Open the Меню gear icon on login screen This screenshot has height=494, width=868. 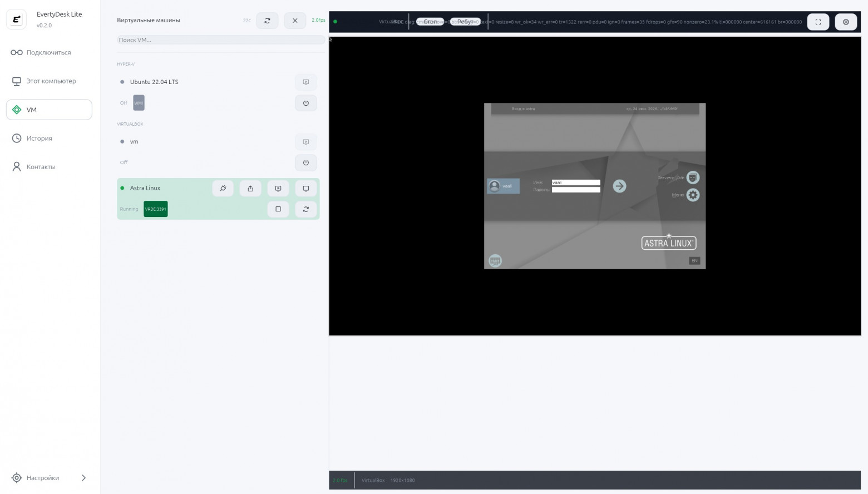(x=693, y=195)
